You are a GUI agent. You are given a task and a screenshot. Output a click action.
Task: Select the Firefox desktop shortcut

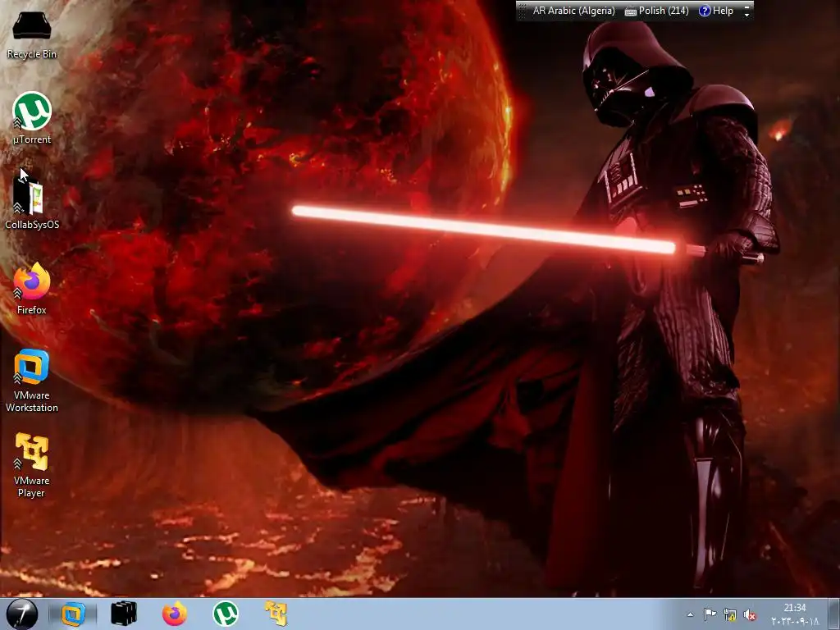[x=32, y=290]
